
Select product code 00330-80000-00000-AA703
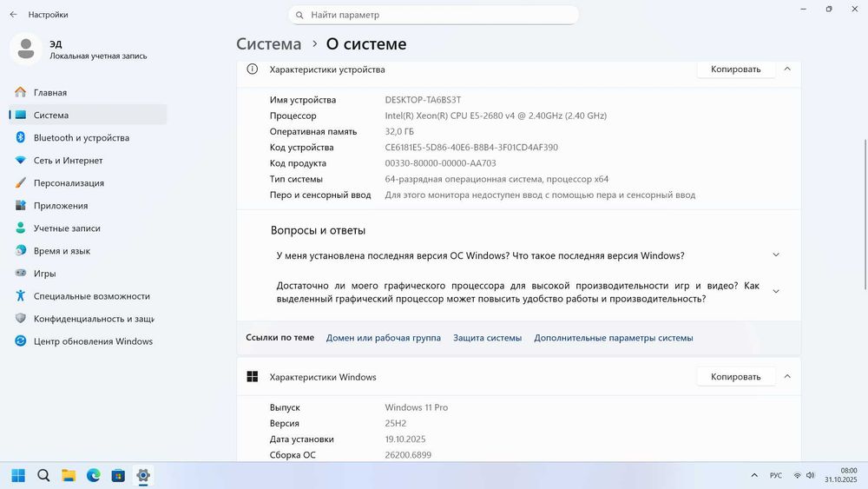tap(440, 163)
